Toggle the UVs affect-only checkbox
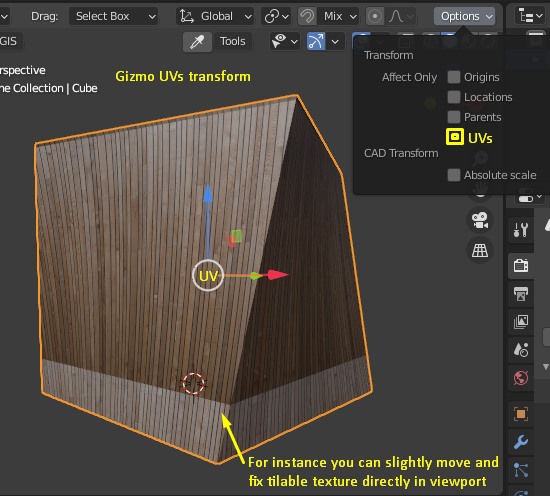Screen dimensions: 550x496 coord(455,137)
